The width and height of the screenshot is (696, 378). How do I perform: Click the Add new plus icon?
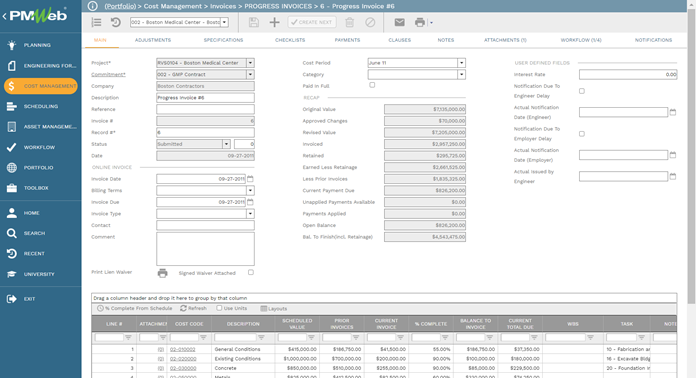[x=274, y=22]
